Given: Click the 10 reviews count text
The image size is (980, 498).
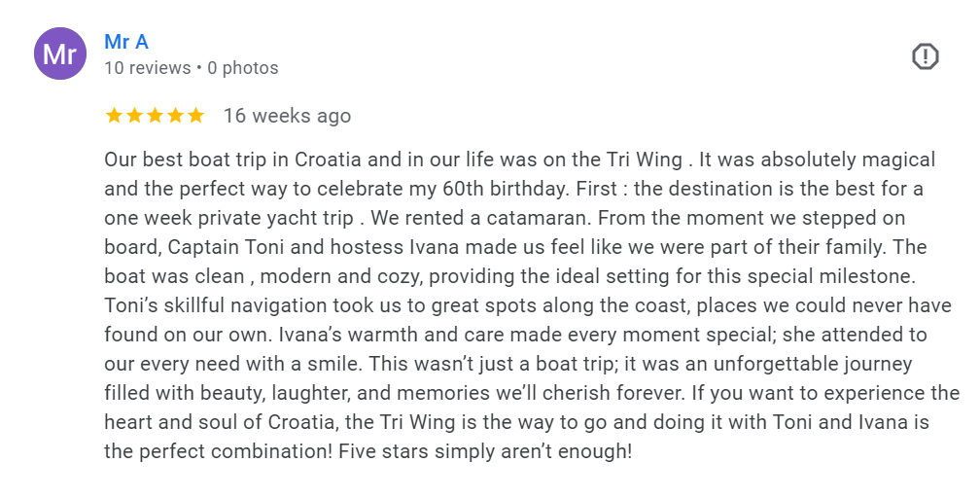Looking at the screenshot, I should pyautogui.click(x=147, y=68).
